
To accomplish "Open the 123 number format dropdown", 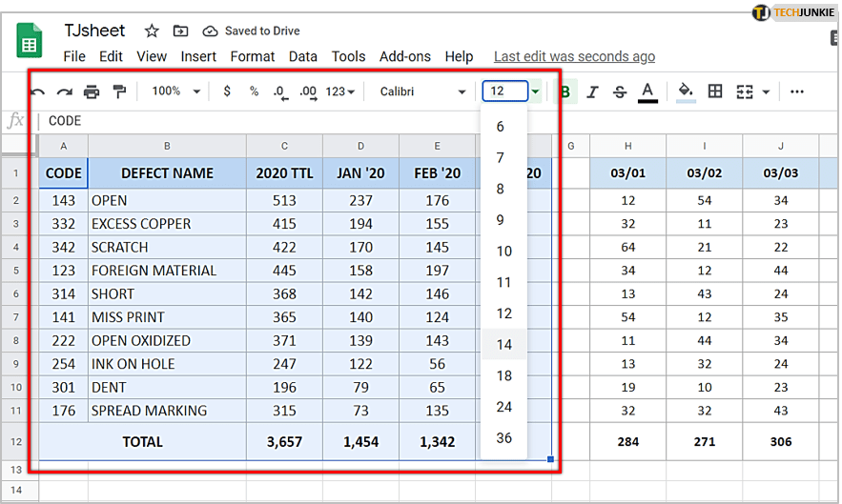I will (x=340, y=91).
